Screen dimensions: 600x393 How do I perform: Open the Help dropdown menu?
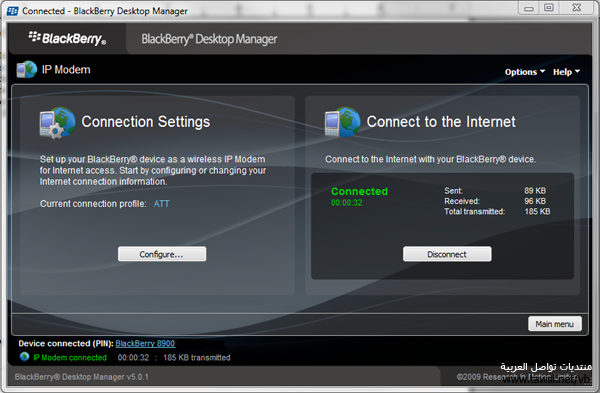(566, 72)
